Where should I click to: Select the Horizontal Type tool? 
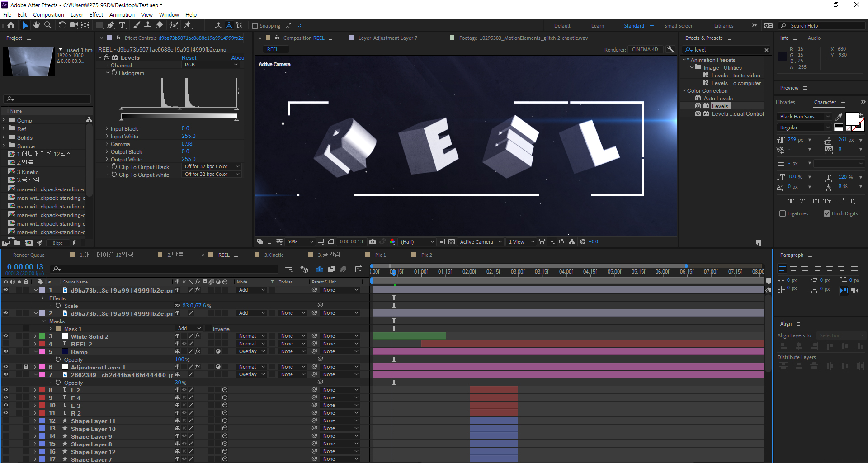[x=122, y=25]
